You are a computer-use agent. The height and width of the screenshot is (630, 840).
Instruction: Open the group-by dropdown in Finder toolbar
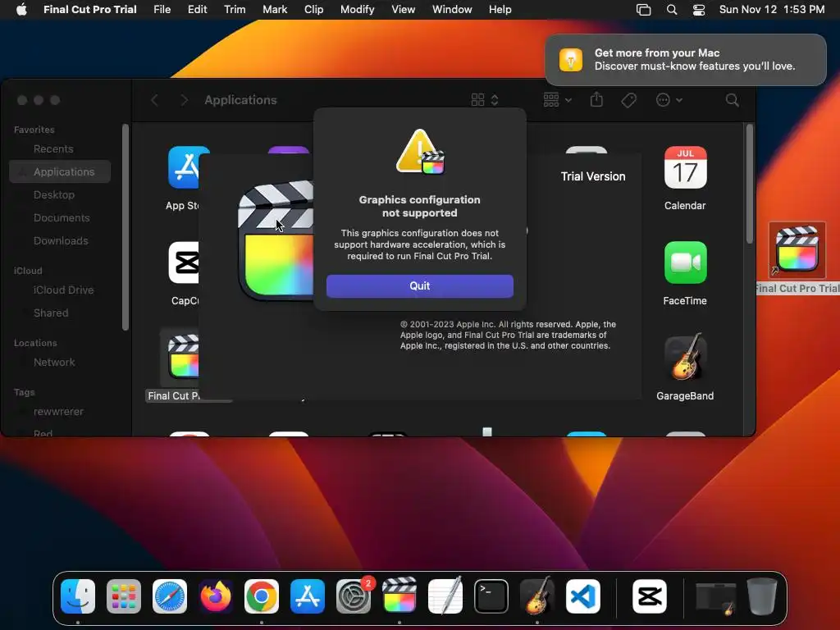pos(557,100)
